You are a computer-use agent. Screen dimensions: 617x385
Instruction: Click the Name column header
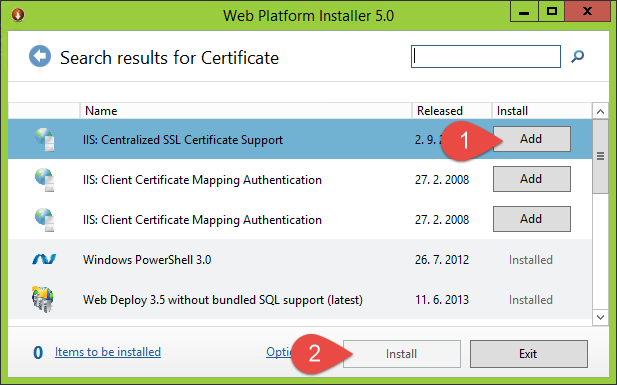click(246, 111)
